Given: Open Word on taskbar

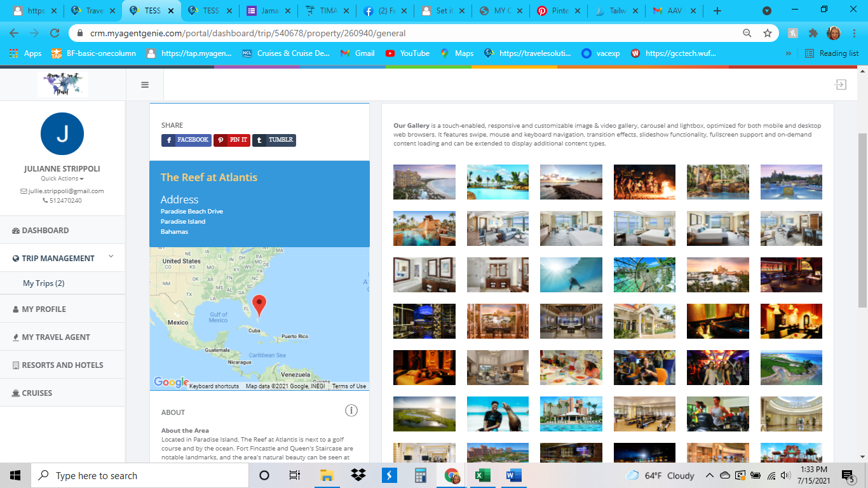Looking at the screenshot, I should (x=513, y=475).
